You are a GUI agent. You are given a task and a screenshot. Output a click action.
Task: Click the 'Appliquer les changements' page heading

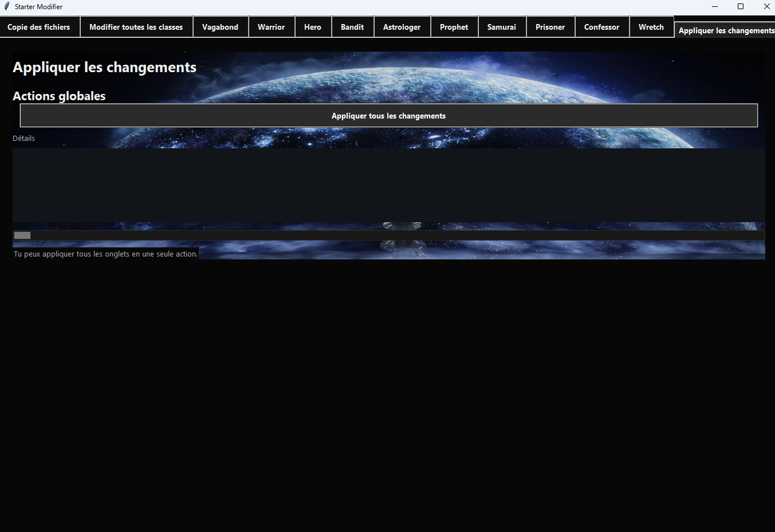[105, 68]
